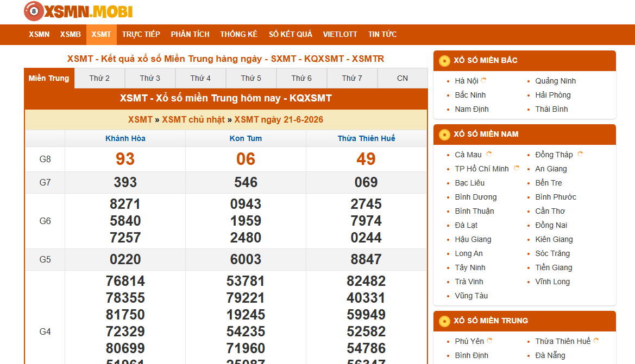Open the Trực Tiếp navigation menu
The image size is (635, 364).
coord(141,34)
